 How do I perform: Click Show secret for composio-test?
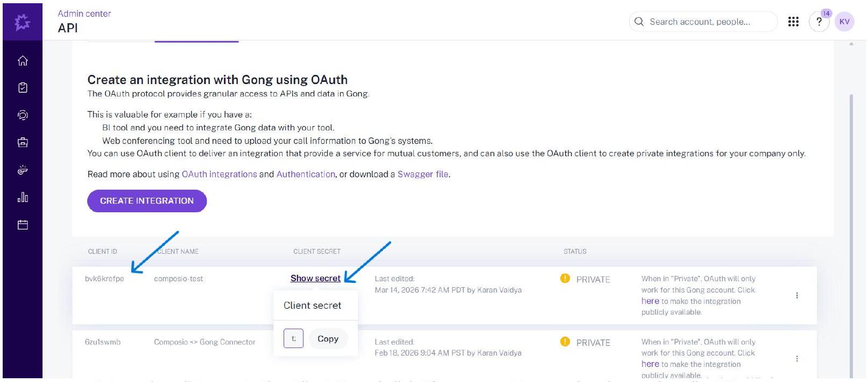pos(315,278)
